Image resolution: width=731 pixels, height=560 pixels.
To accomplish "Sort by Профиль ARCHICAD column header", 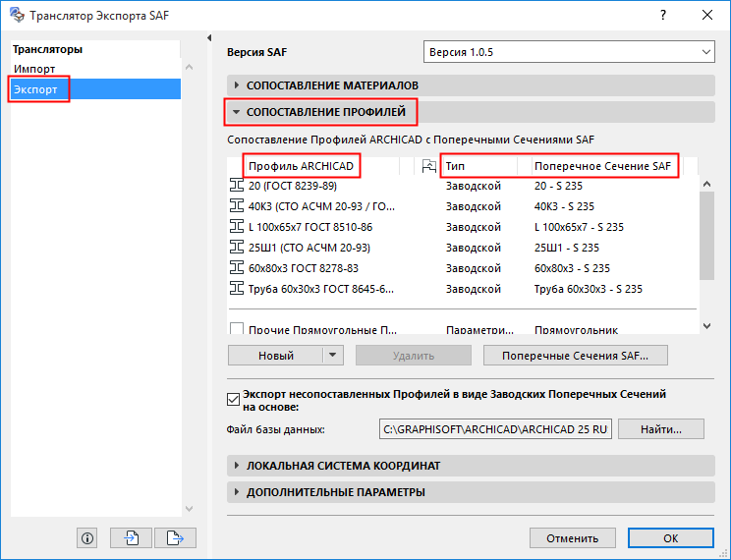I will tap(302, 166).
